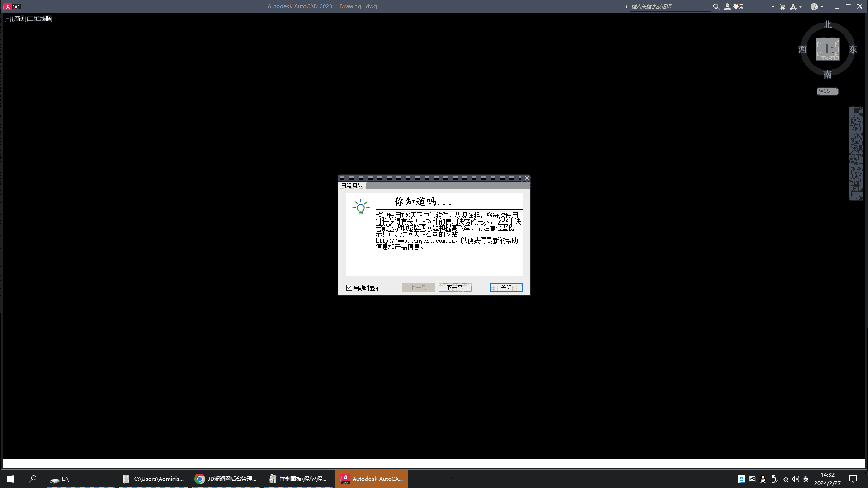Viewport: 868px width, 488px height.
Task: Click 下一条 button for next tip
Action: 454,288
